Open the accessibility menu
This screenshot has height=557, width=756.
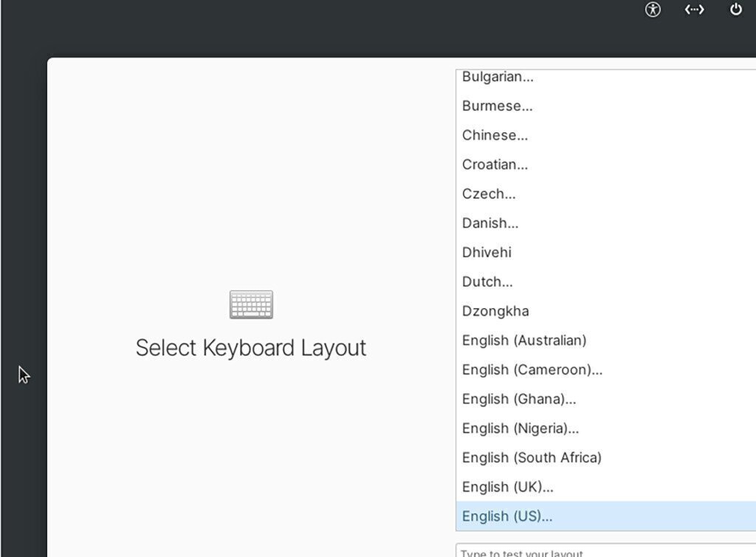(653, 10)
